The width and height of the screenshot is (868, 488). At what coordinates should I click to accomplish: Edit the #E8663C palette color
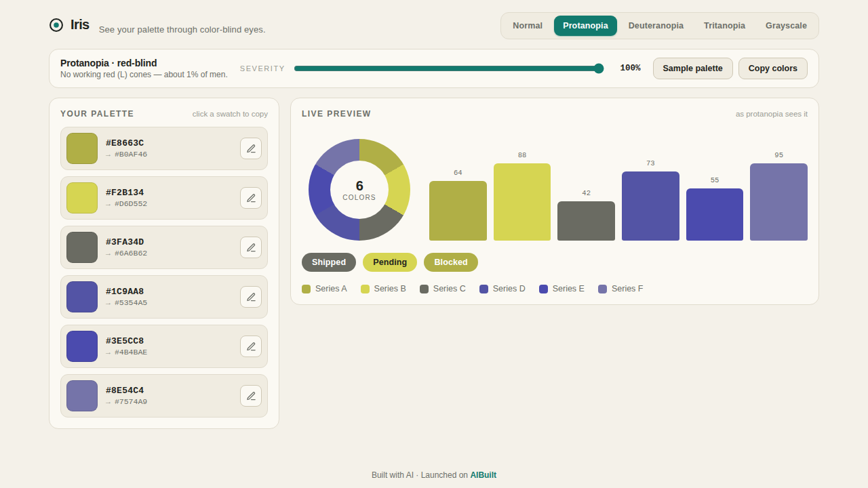251,148
